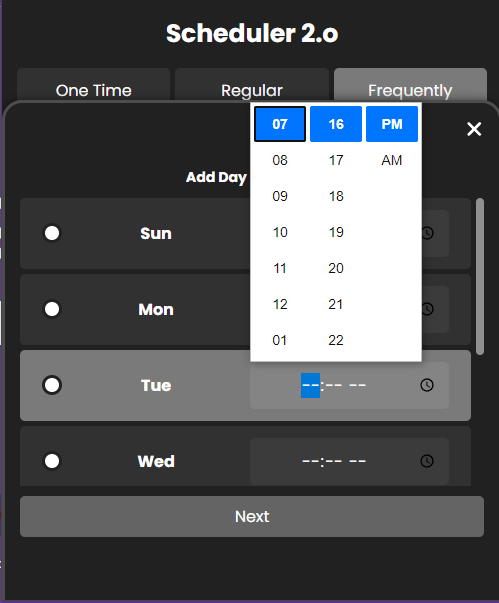Choose hour 12 in time picker
This screenshot has height=603, width=499.
(280, 304)
